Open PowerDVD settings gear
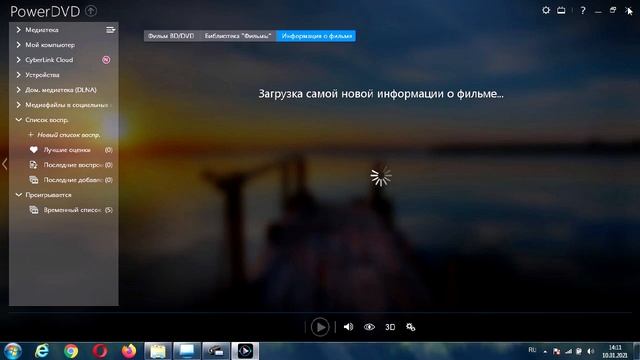Screen dimensions: 640x360 pyautogui.click(x=546, y=10)
